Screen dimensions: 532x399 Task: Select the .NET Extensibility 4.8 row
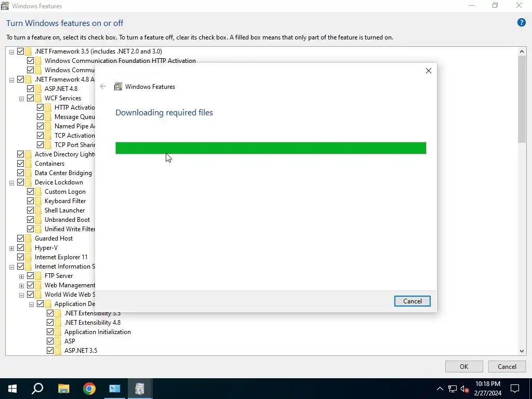92,322
